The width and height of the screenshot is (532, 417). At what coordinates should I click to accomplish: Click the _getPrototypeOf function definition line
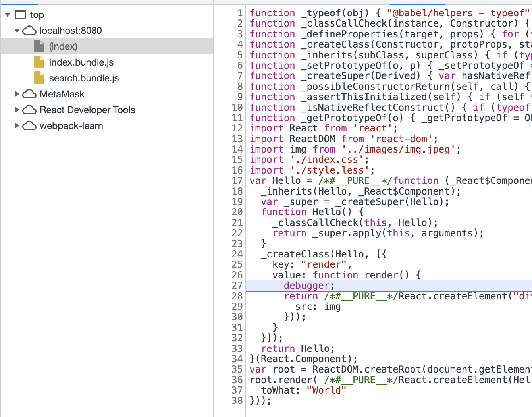[391, 118]
